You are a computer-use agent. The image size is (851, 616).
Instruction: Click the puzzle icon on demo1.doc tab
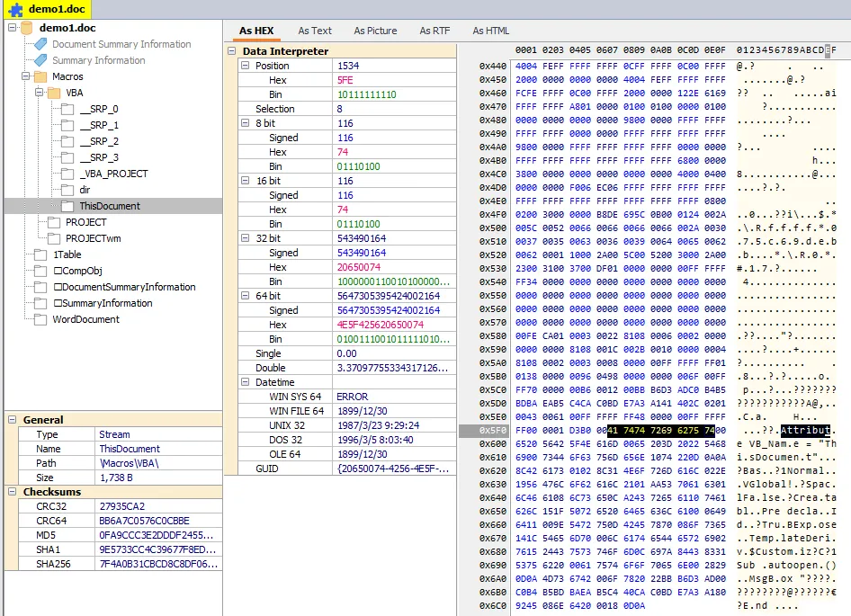(15, 9)
